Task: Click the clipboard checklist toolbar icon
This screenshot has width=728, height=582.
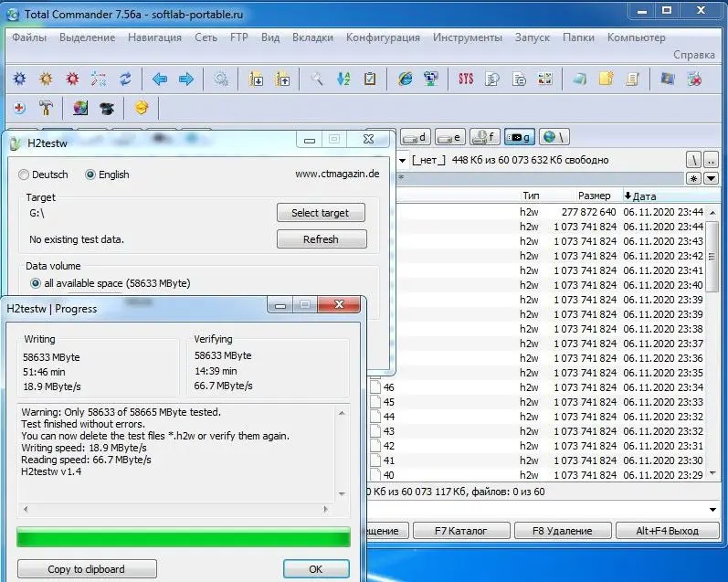Action: [x=370, y=79]
